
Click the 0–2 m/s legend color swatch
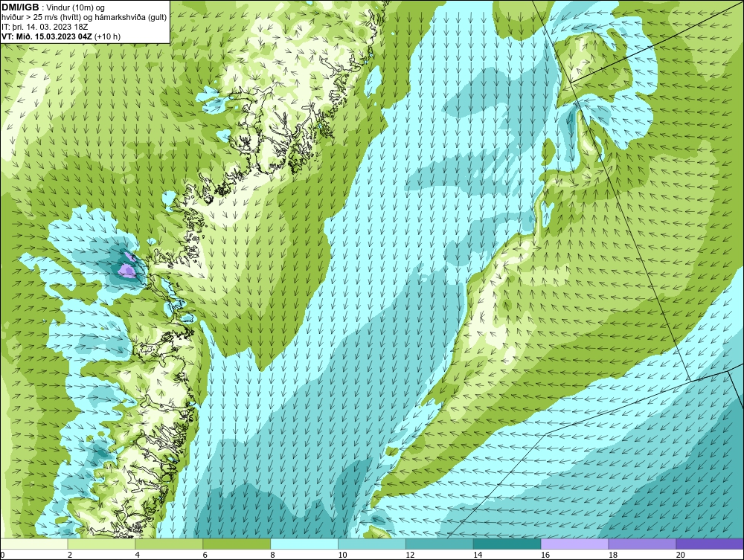34,544
